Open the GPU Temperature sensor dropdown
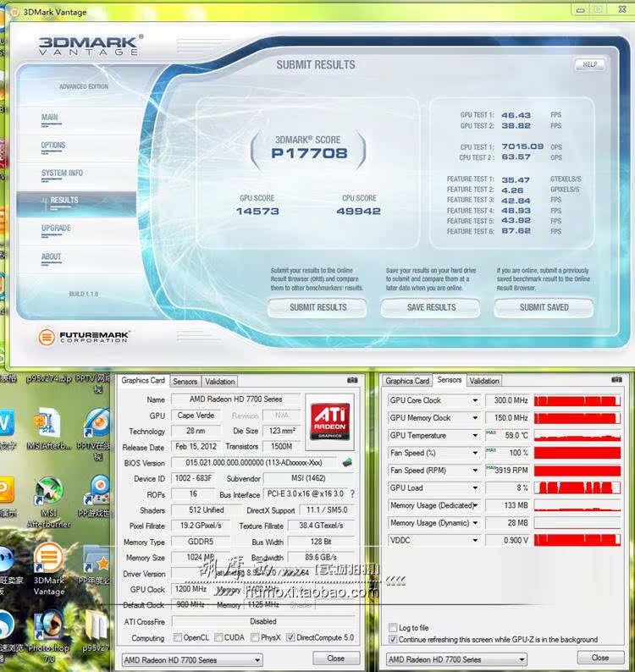The height and width of the screenshot is (672, 635). click(x=475, y=435)
